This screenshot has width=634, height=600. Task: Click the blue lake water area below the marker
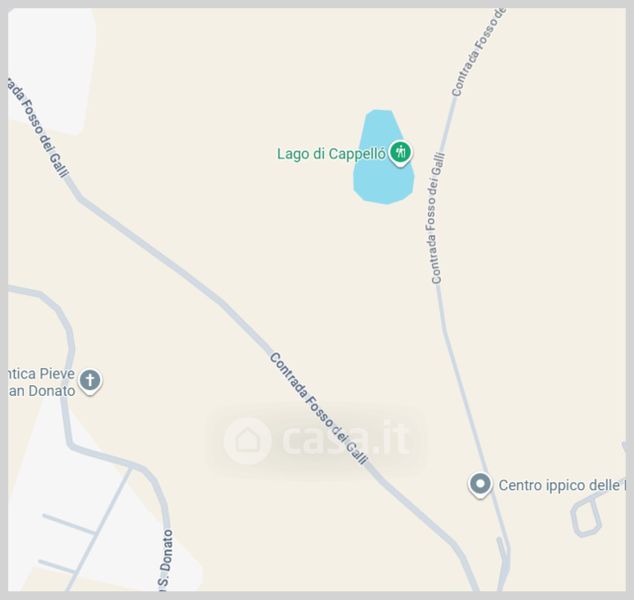[x=383, y=185]
